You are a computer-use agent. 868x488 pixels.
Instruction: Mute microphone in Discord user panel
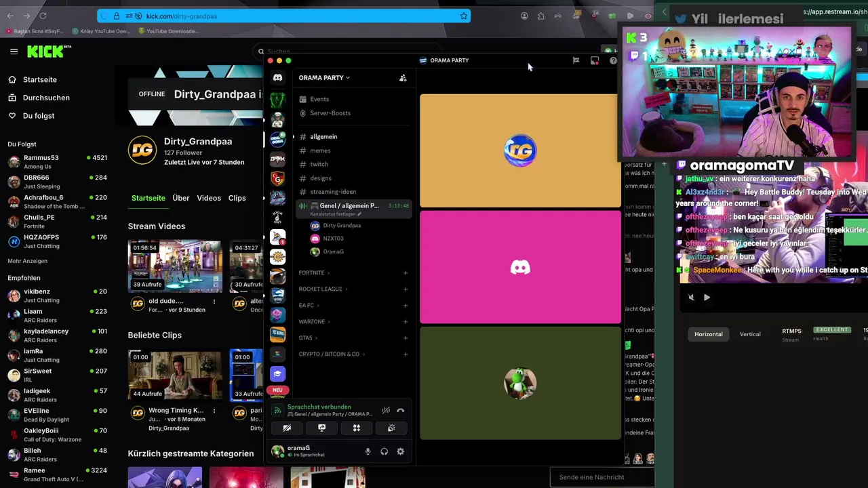[368, 451]
